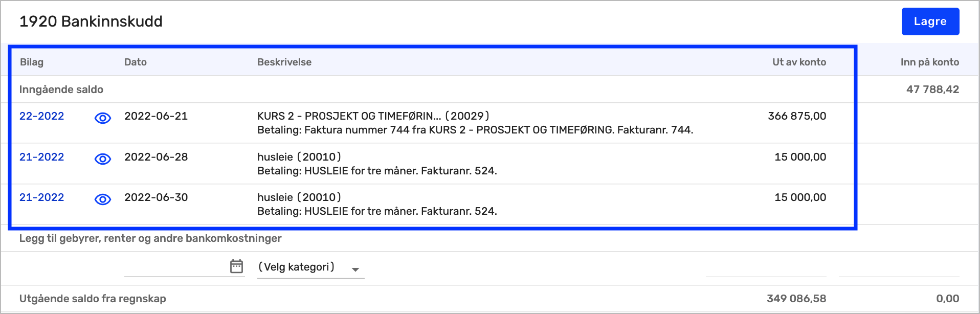Click the 366 875,00 amount
This screenshot has width=980, height=314.
[x=797, y=116]
